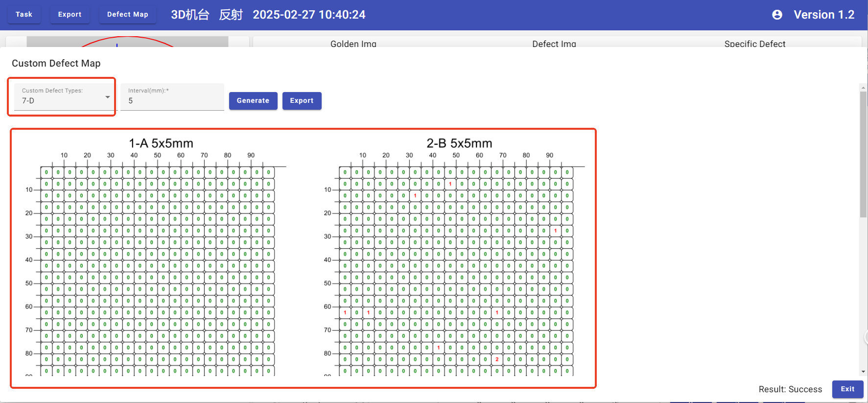
Task: Click the user account icon
Action: click(777, 15)
